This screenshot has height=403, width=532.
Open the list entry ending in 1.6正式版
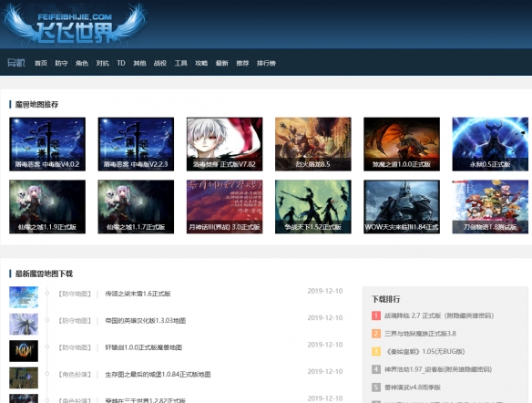pyautogui.click(x=138, y=294)
